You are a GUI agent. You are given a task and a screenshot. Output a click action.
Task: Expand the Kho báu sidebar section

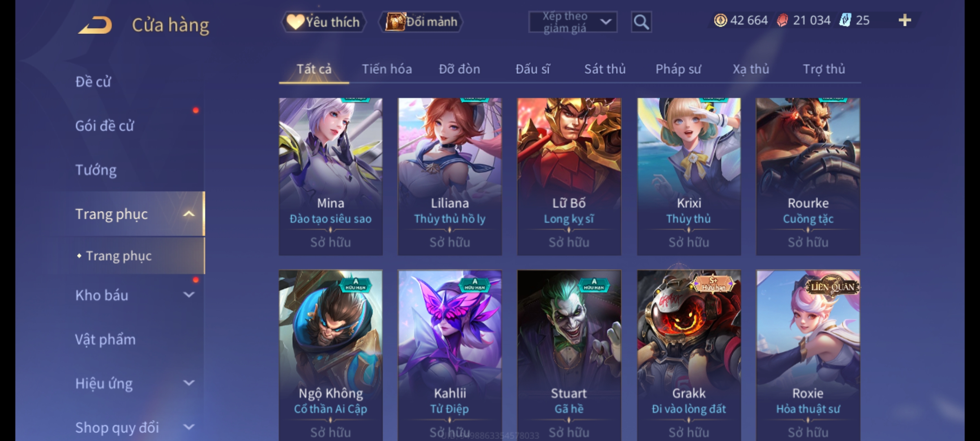(189, 295)
